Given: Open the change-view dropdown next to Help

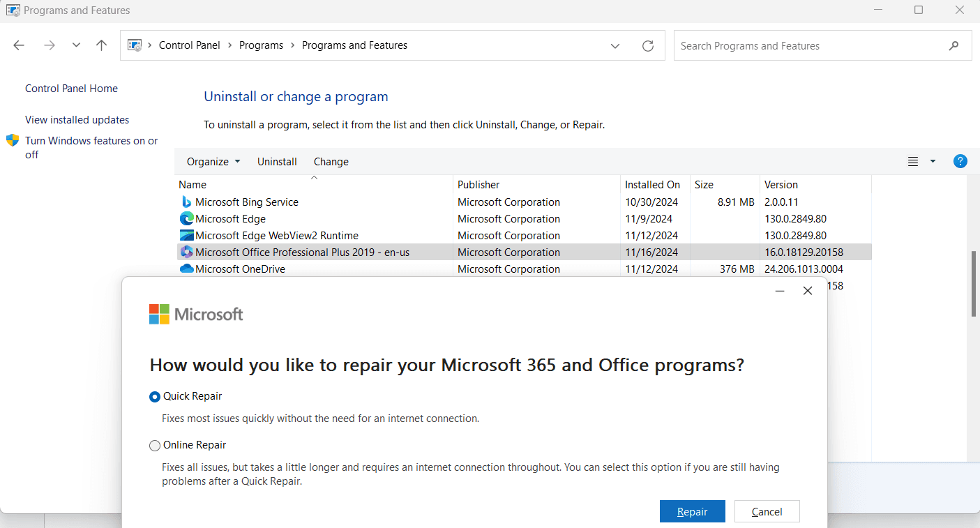Looking at the screenshot, I should (933, 161).
